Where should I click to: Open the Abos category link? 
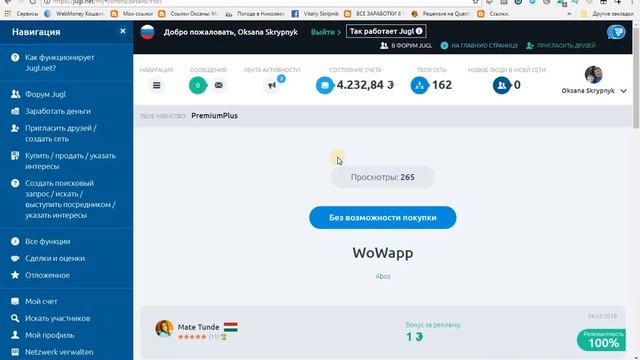click(x=383, y=276)
